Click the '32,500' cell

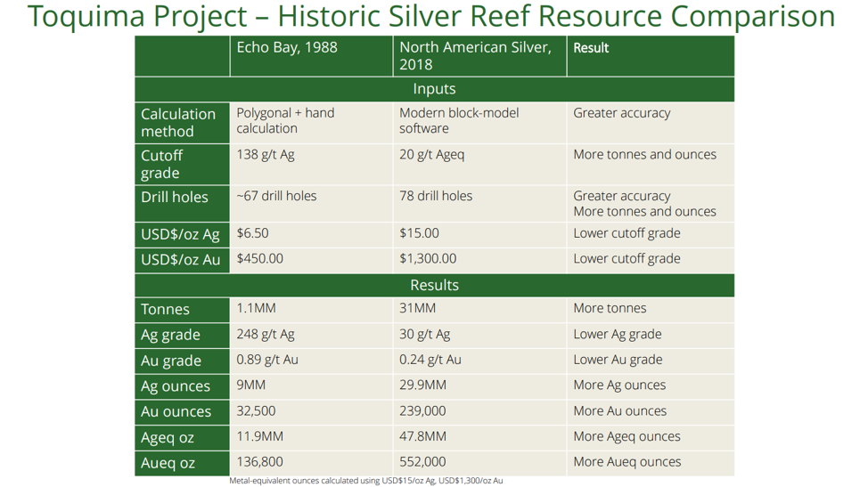[x=311, y=412]
